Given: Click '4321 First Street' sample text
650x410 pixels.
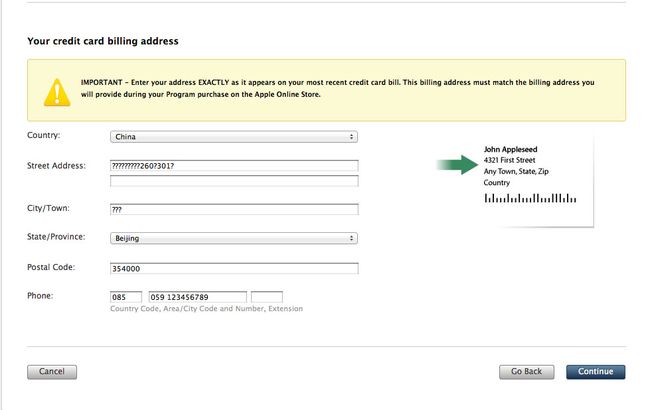Looking at the screenshot, I should point(509,160).
